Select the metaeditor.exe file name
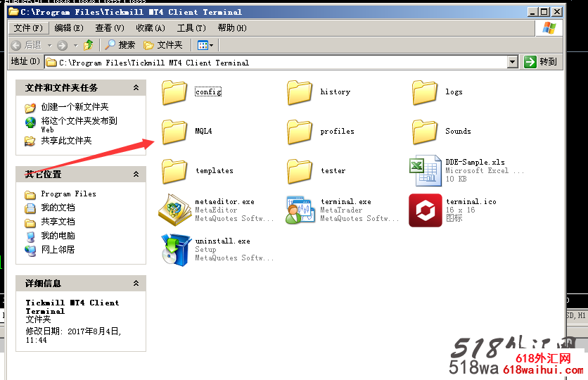Screen dimensions: 588x380 (x=224, y=201)
